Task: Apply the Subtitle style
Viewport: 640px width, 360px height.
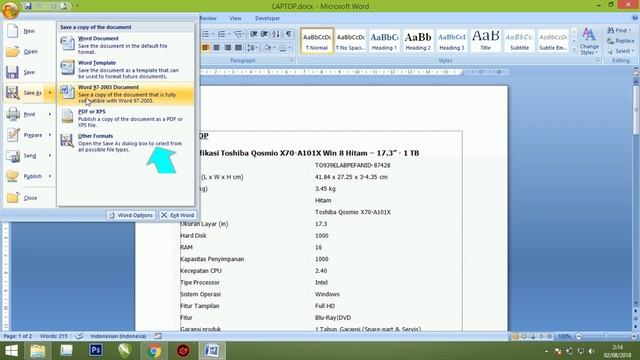Action: [x=519, y=41]
